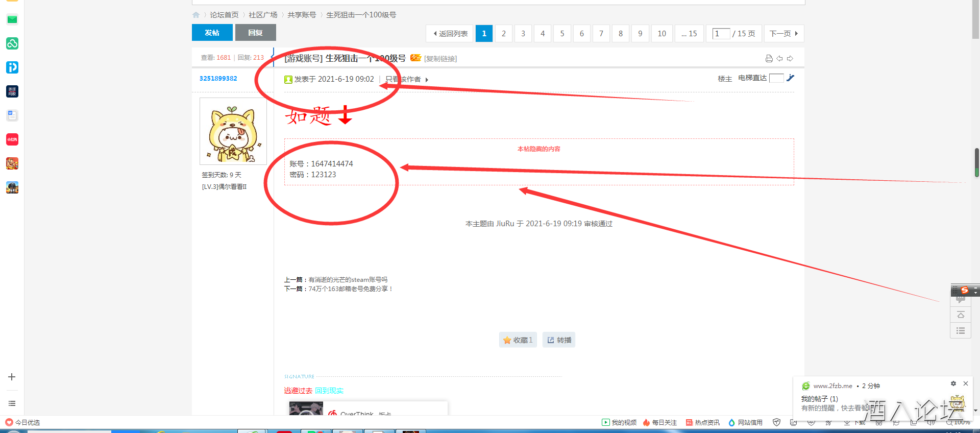Open 今日优选 in the status bar
Screen dimensions: 980x433
click(x=22, y=422)
